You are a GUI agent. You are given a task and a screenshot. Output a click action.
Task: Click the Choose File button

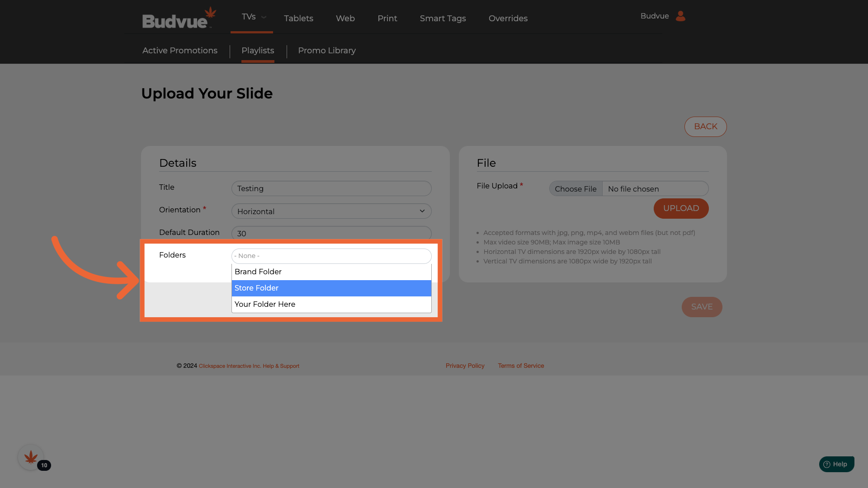576,189
